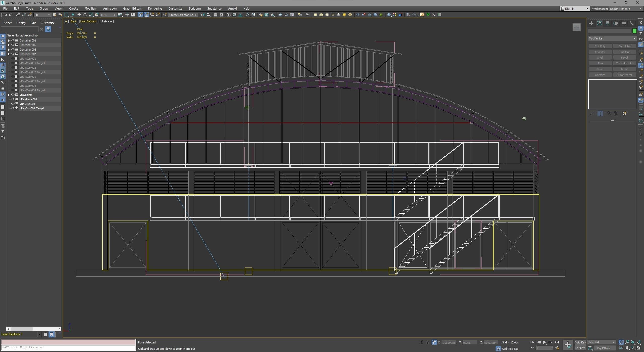Screen dimensions: 644x352
Task: Expand the VrayLights group arrow
Action: (9, 95)
